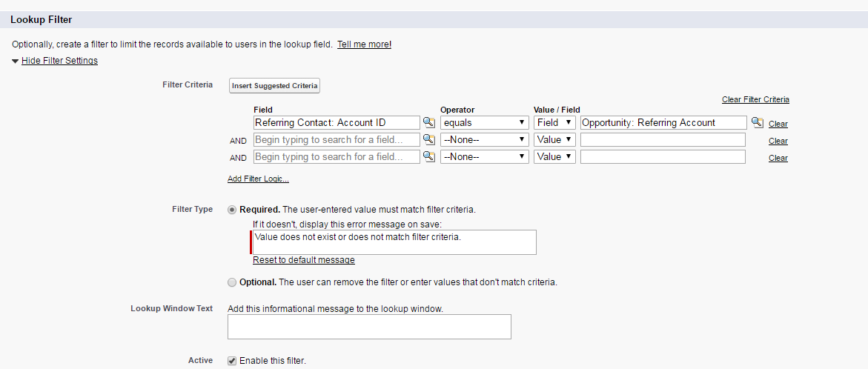
Task: Click the Clear Filter Criteria link
Action: pos(755,99)
